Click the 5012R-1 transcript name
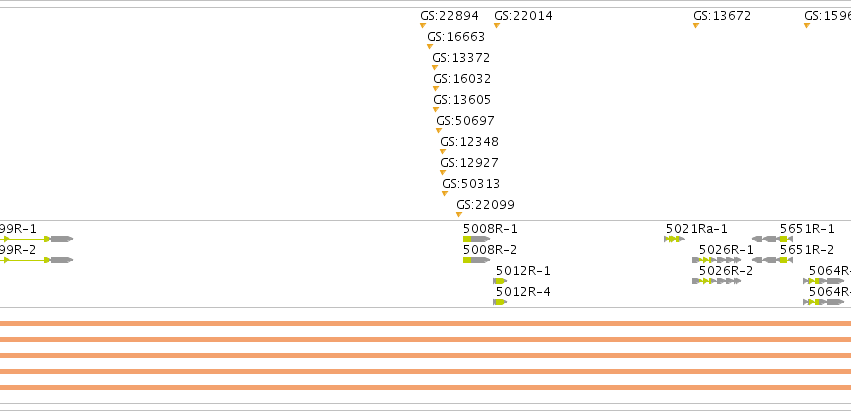Viewport: 851px width, 411px height. point(523,271)
